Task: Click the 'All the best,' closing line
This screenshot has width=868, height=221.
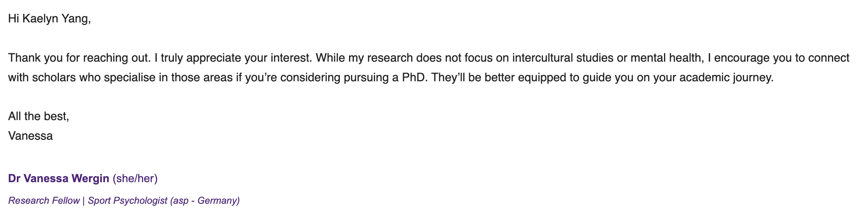Action: [x=38, y=117]
